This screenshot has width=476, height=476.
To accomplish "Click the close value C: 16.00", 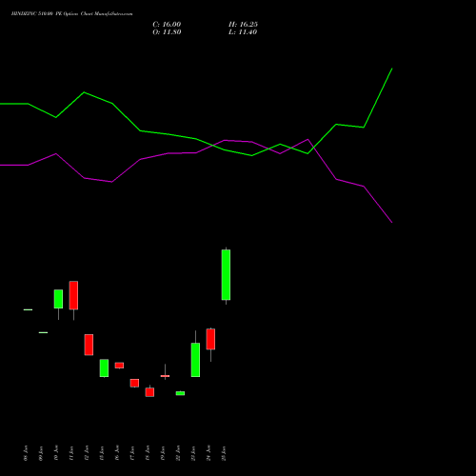I will [x=167, y=25].
